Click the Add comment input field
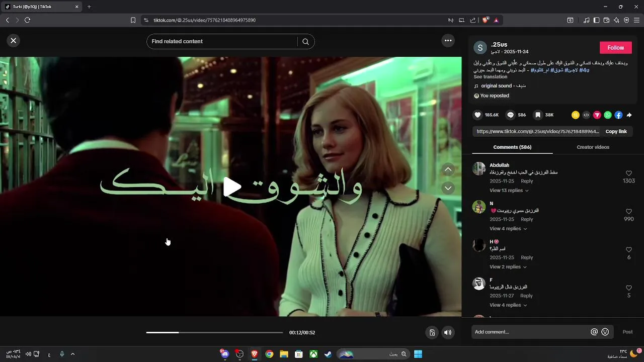 pyautogui.click(x=531, y=332)
